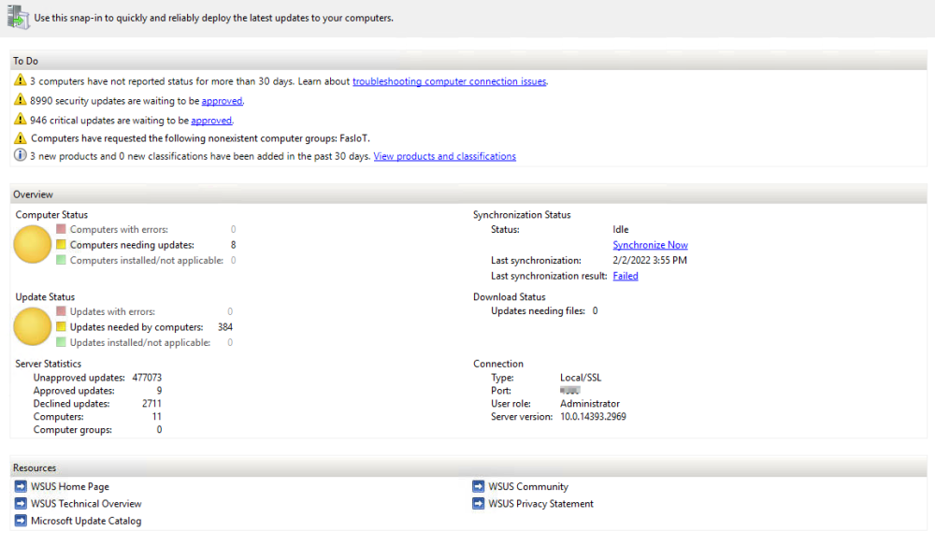The height and width of the screenshot is (560, 935).
Task: Click server version 10.0.14393.2969
Action: (593, 417)
